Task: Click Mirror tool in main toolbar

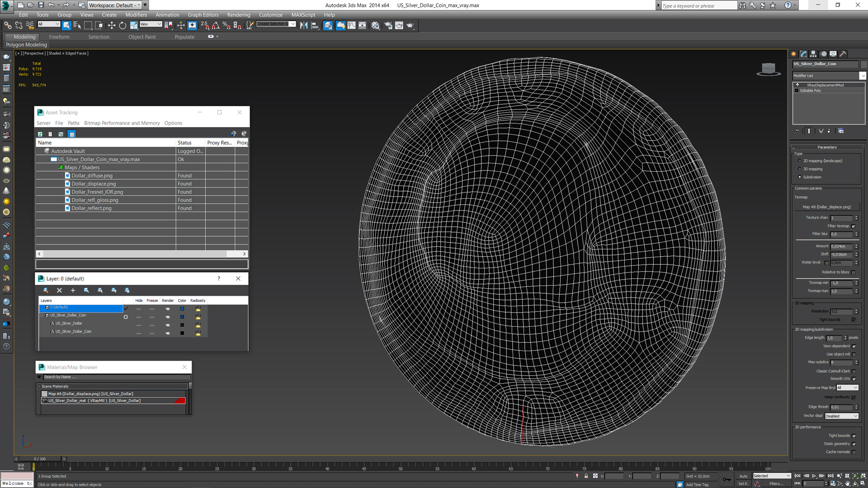Action: pyautogui.click(x=304, y=25)
